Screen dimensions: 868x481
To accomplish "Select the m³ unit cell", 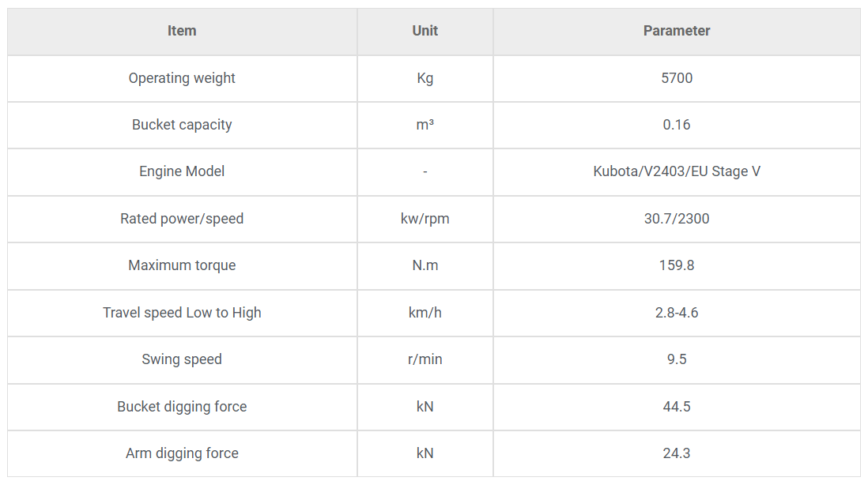I will pyautogui.click(x=425, y=125).
